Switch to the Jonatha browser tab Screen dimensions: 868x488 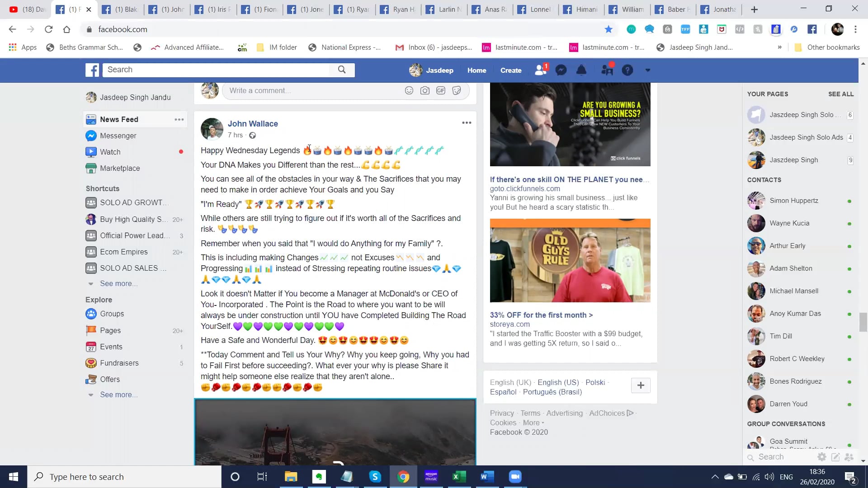coord(719,9)
